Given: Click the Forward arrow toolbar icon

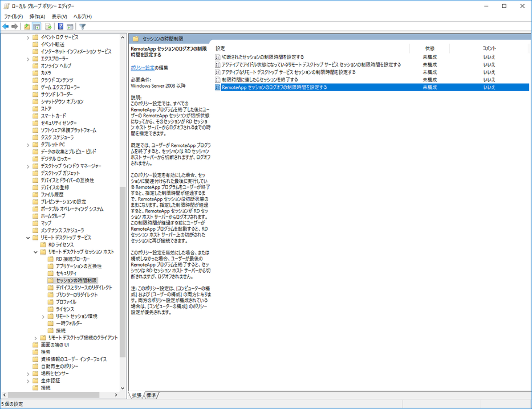Looking at the screenshot, I should (x=15, y=26).
